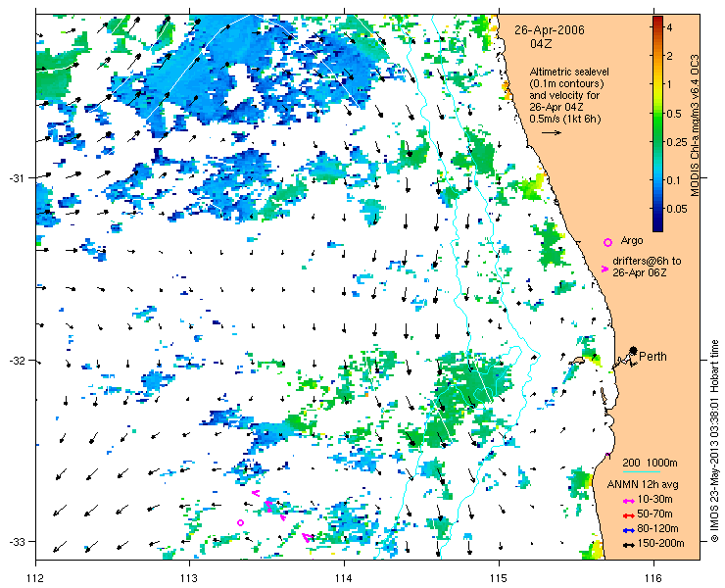
Task: Click the color bar value '0.25'
Action: pos(676,142)
